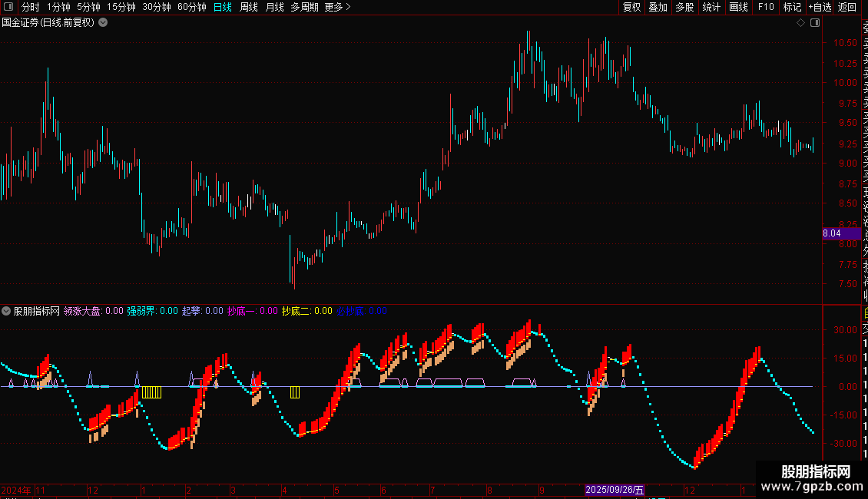Image resolution: width=868 pixels, height=499 pixels.
Task: Open the 统计 statistics tool
Action: (x=711, y=7)
